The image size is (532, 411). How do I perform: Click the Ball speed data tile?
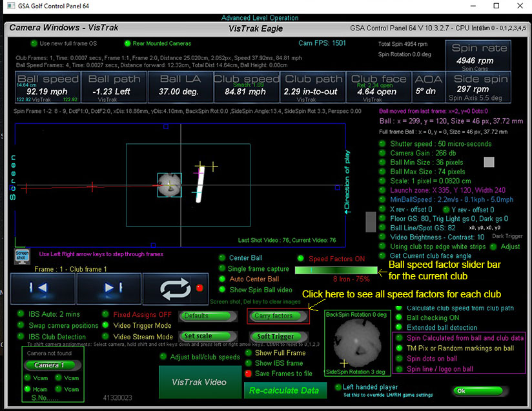coord(48,87)
